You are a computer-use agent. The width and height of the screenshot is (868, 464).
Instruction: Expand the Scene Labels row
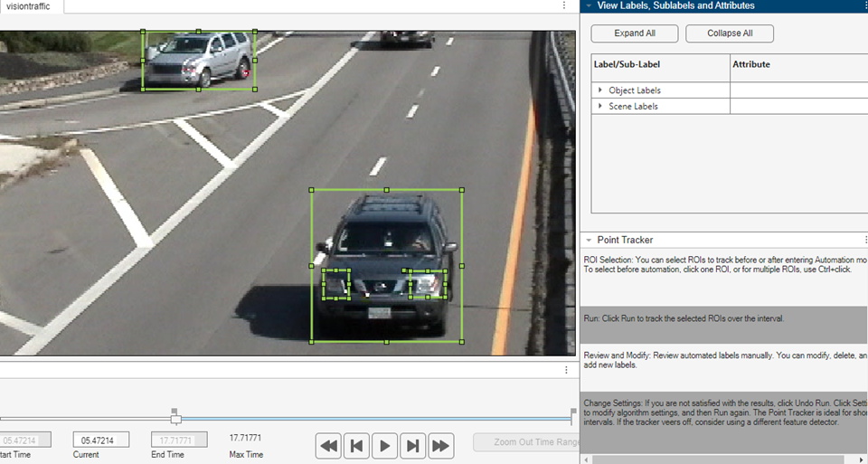[600, 106]
